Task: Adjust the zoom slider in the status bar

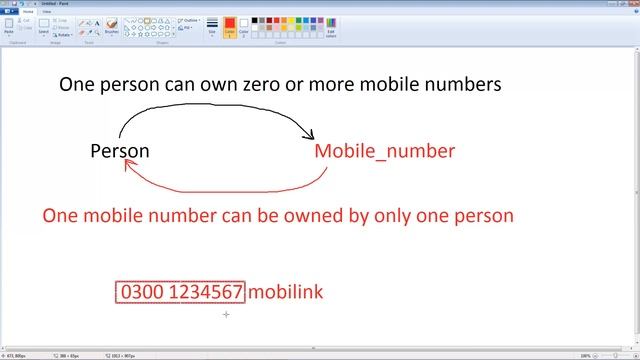Action: (615, 356)
